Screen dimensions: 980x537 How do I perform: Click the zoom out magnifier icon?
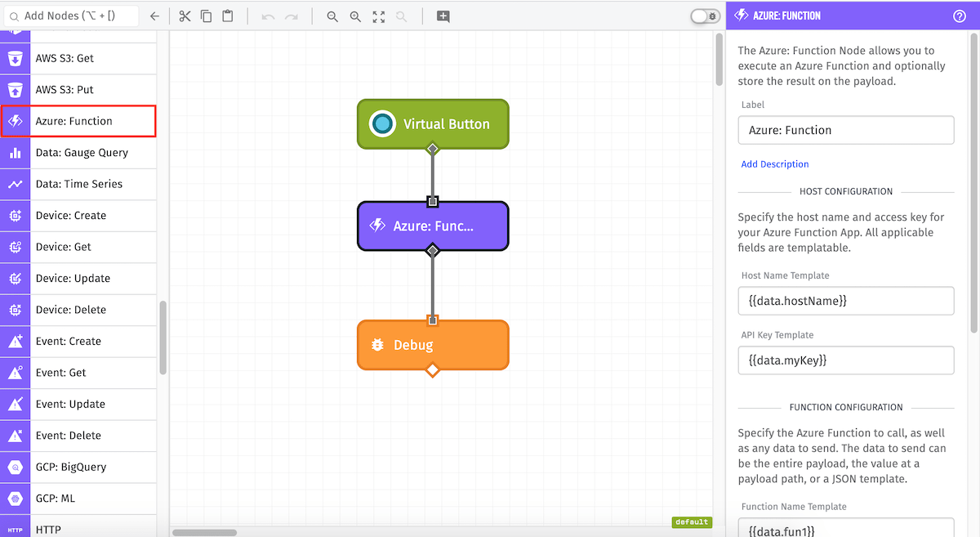coord(332,16)
